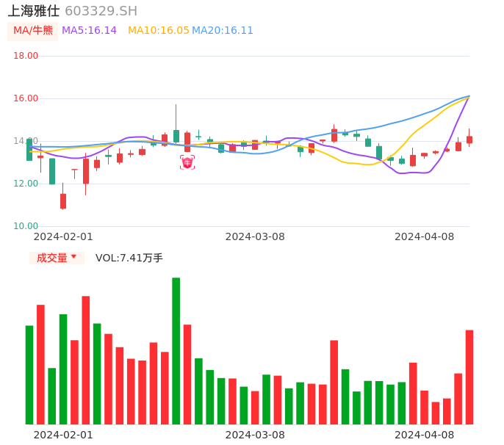This screenshot has width=504, height=445.
Task: Click the 10.00 price axis label
Action: click(x=26, y=226)
